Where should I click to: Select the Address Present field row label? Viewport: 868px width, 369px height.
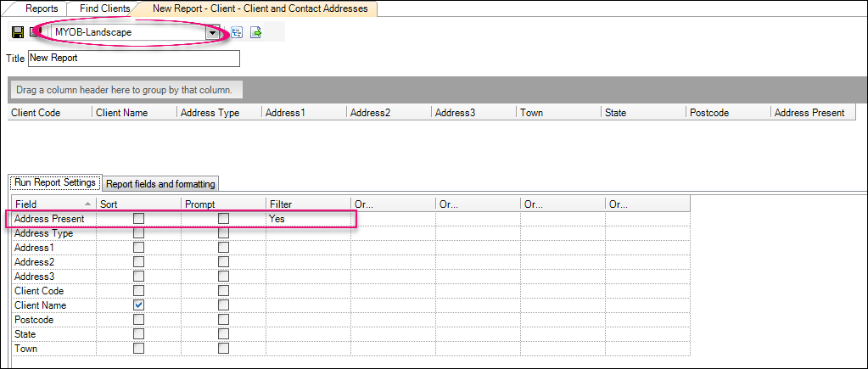pos(49,219)
